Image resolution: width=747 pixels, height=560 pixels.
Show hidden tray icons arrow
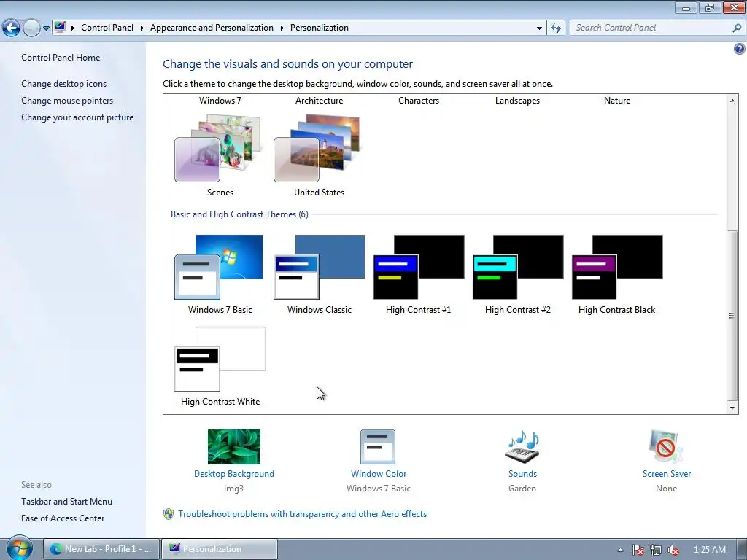coord(620,550)
